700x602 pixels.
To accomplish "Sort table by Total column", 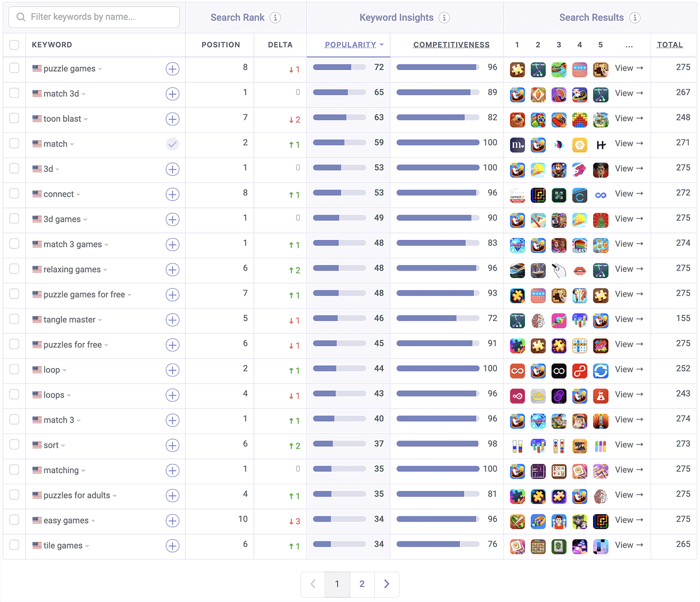I will [x=670, y=45].
